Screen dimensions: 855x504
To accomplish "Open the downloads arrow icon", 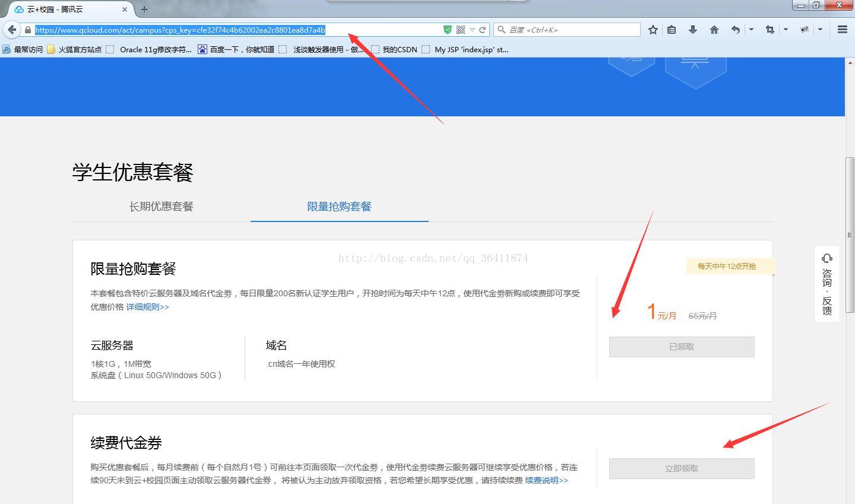I will [x=692, y=30].
